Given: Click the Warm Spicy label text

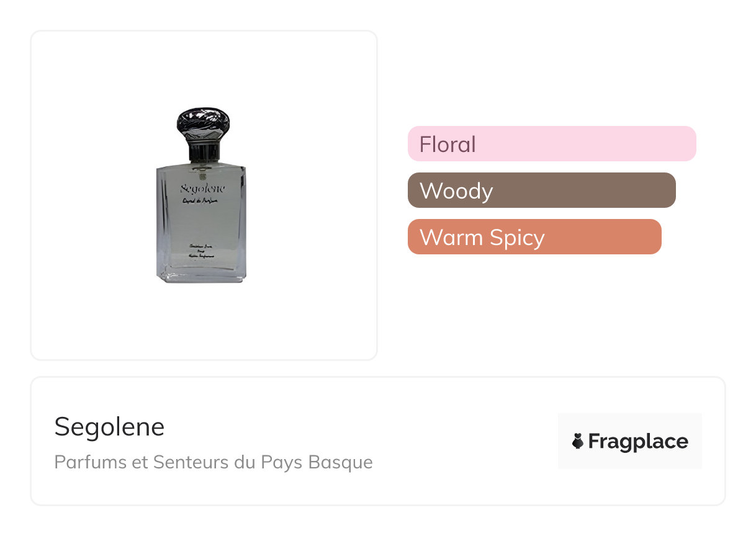Looking at the screenshot, I should tap(482, 238).
